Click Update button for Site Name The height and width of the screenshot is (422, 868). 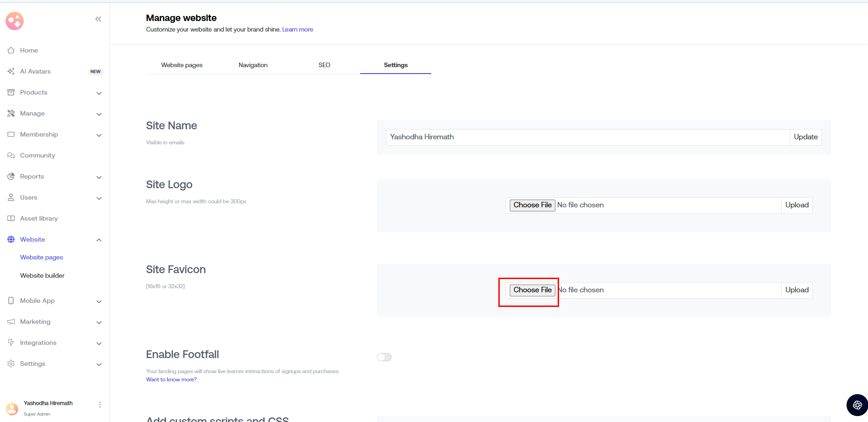coord(805,137)
